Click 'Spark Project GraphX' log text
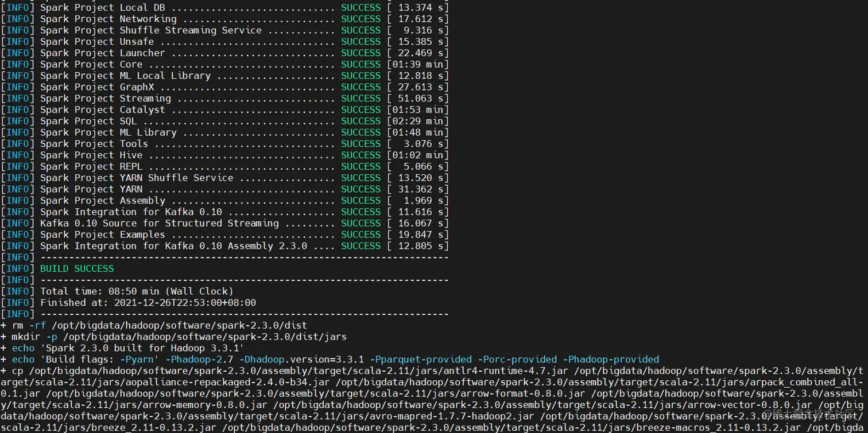 [97, 87]
